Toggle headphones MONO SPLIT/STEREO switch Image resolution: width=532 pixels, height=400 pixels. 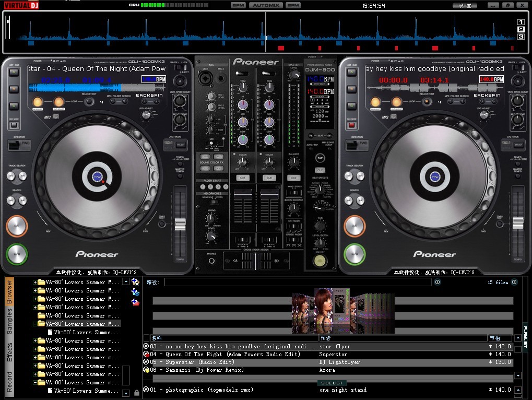pyautogui.click(x=214, y=202)
